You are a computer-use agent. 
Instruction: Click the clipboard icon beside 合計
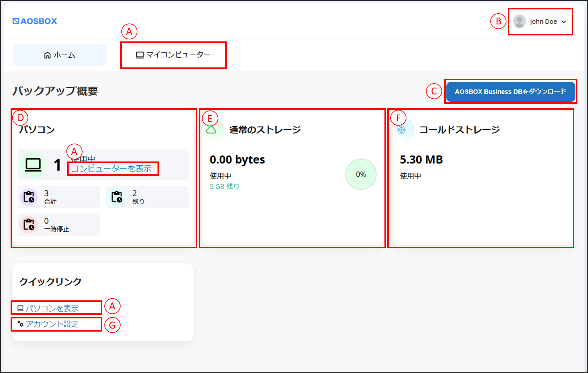[29, 197]
